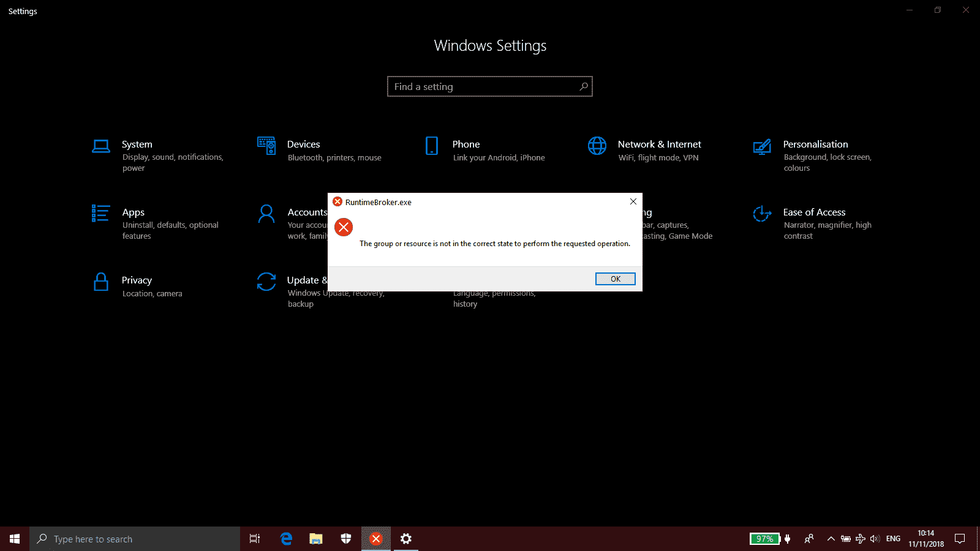Image resolution: width=980 pixels, height=551 pixels.
Task: Open the Windows Start button
Action: pos(15,539)
